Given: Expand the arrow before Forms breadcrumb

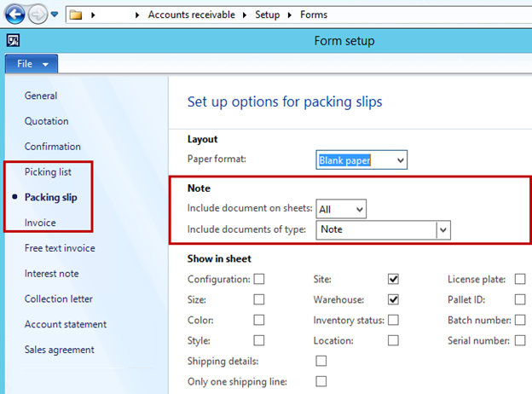Looking at the screenshot, I should click(x=289, y=15).
